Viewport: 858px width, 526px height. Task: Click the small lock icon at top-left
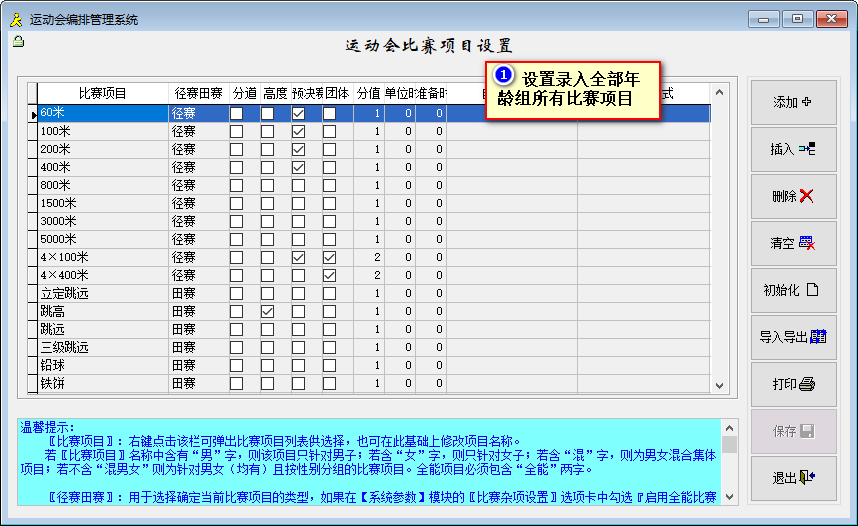coord(18,41)
